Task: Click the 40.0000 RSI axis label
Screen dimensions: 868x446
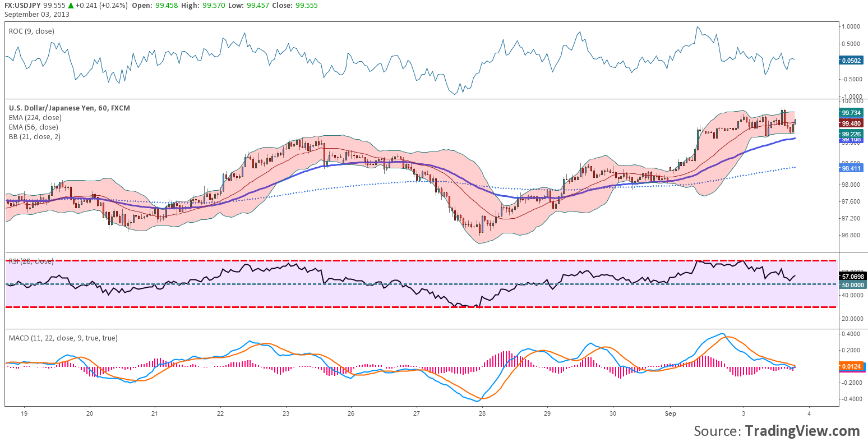Action: pyautogui.click(x=852, y=295)
